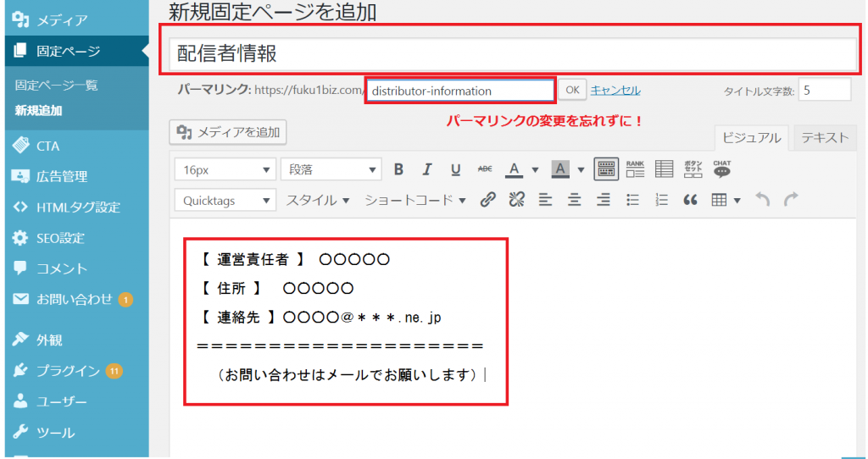Open お問い合わせ in the sidebar
Image resolution: width=868 pixels, height=459 pixels.
coord(76,299)
